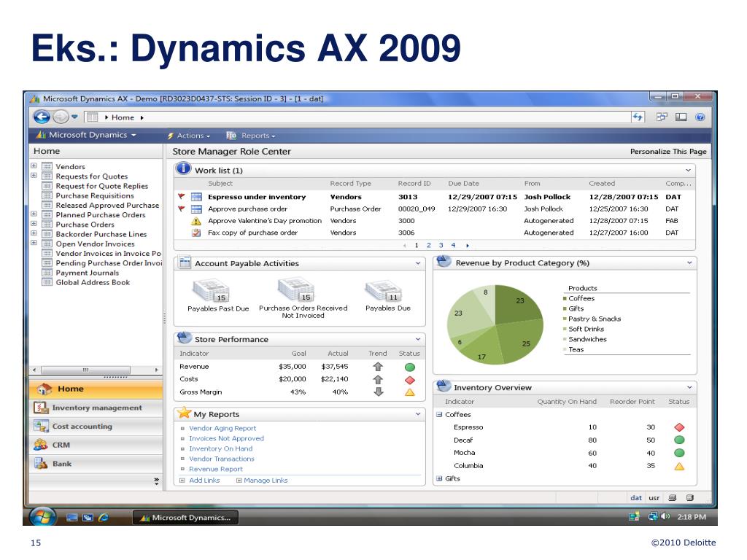Screen dimensions: 747x560
Task: Expand the Open Vendor Invoices node
Action: 34,243
